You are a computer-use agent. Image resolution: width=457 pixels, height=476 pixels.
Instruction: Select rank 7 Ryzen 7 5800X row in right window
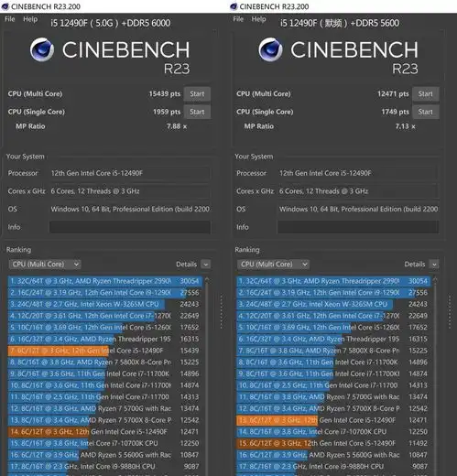pyautogui.click(x=333, y=351)
